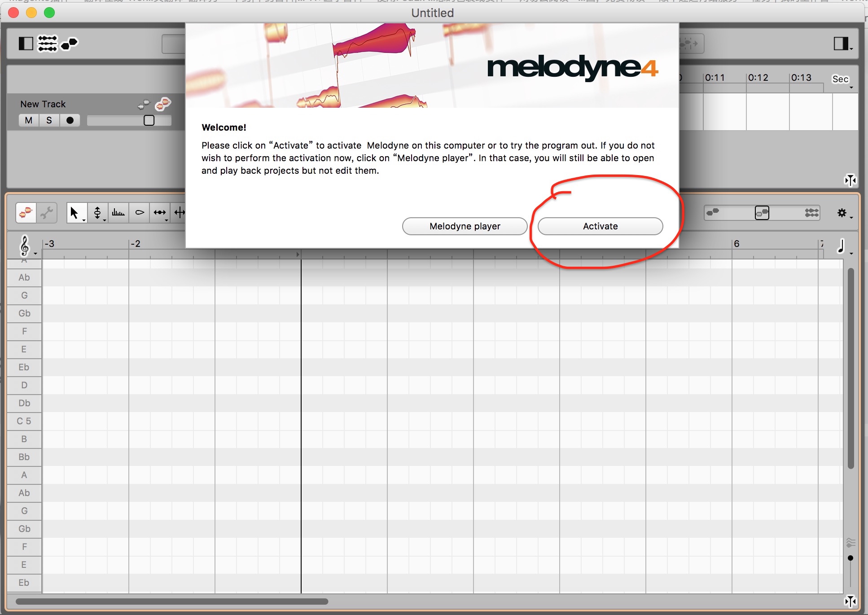The width and height of the screenshot is (868, 615).
Task: Click the auto-scroll icon in track pane corner
Action: 850,180
